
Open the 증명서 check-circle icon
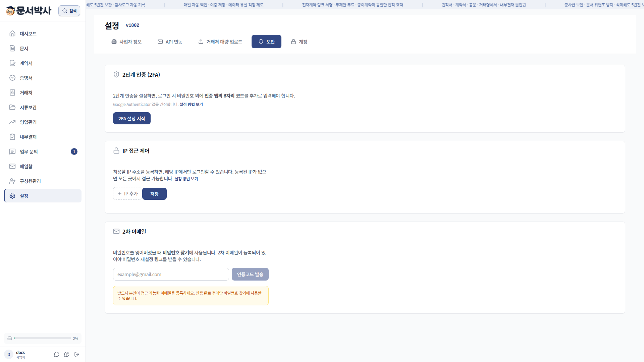pos(12,78)
